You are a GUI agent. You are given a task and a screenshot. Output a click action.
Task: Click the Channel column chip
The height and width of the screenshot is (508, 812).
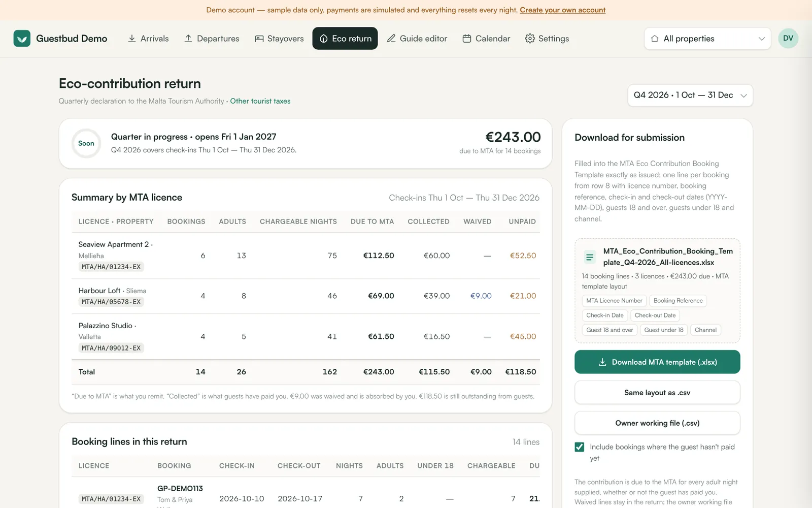(x=705, y=330)
